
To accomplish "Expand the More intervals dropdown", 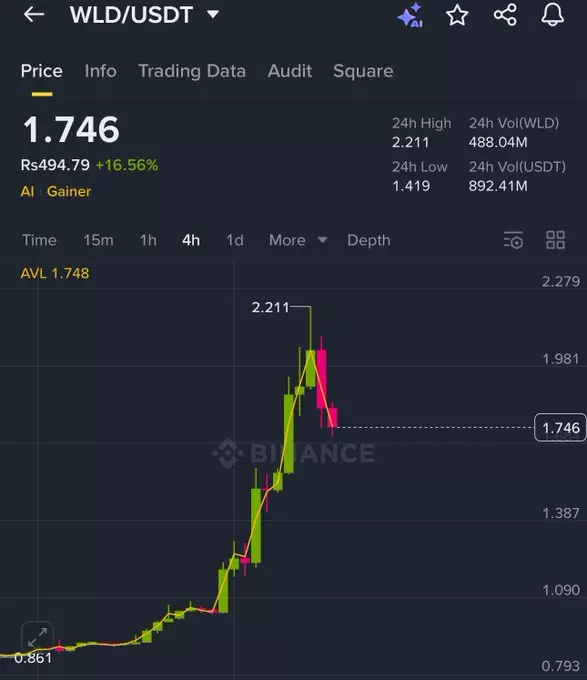I will pos(298,240).
